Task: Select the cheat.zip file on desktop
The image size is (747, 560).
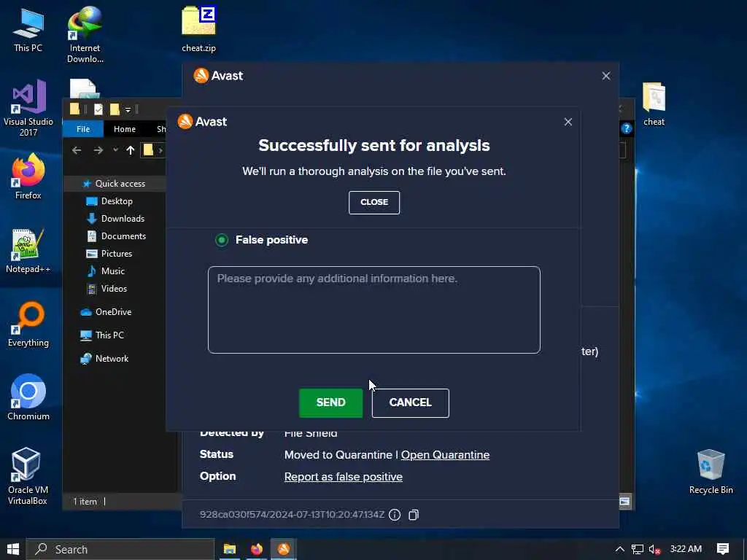Action: (198, 29)
